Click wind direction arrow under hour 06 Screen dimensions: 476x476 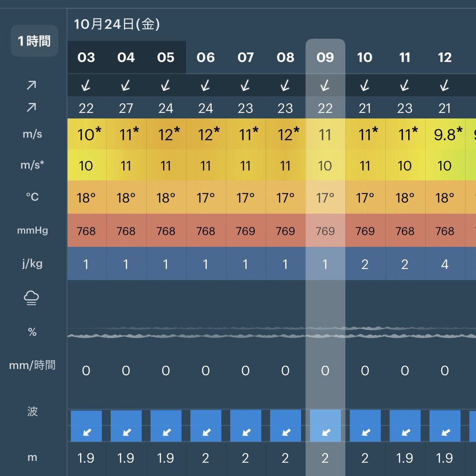(x=205, y=85)
